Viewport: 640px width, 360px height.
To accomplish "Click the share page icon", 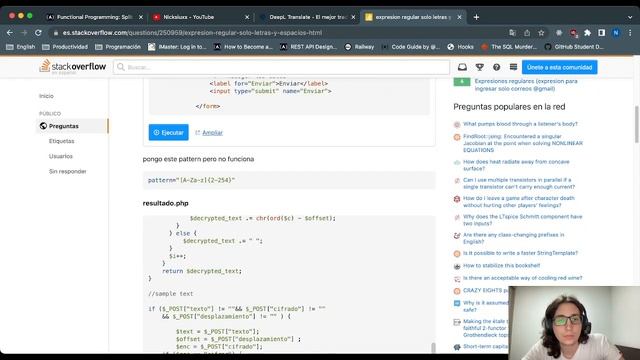I will (527, 33).
